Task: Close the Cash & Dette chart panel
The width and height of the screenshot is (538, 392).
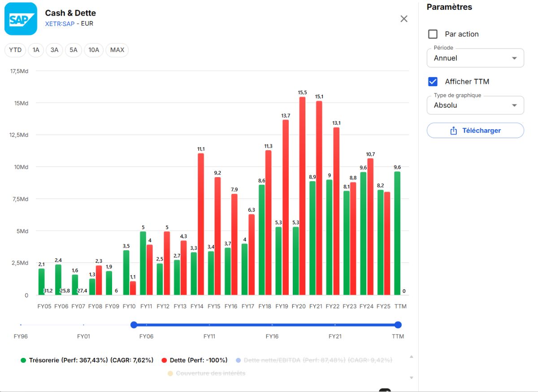Action: point(404,19)
